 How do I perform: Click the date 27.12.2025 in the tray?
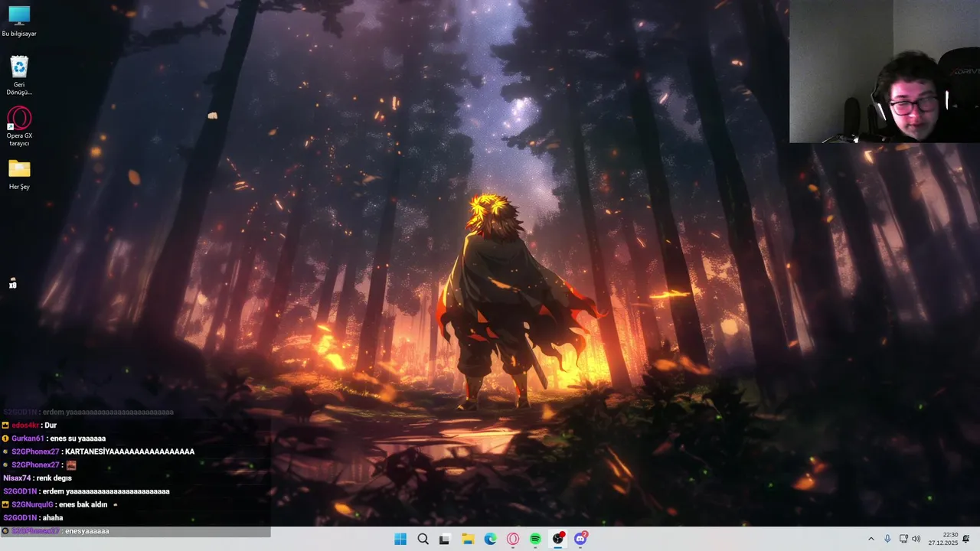point(943,543)
